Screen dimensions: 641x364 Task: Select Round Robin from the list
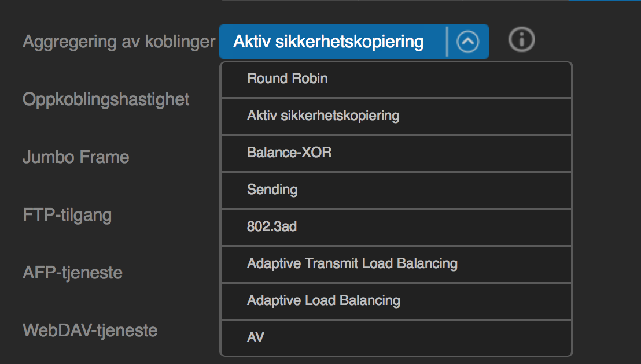tap(396, 80)
